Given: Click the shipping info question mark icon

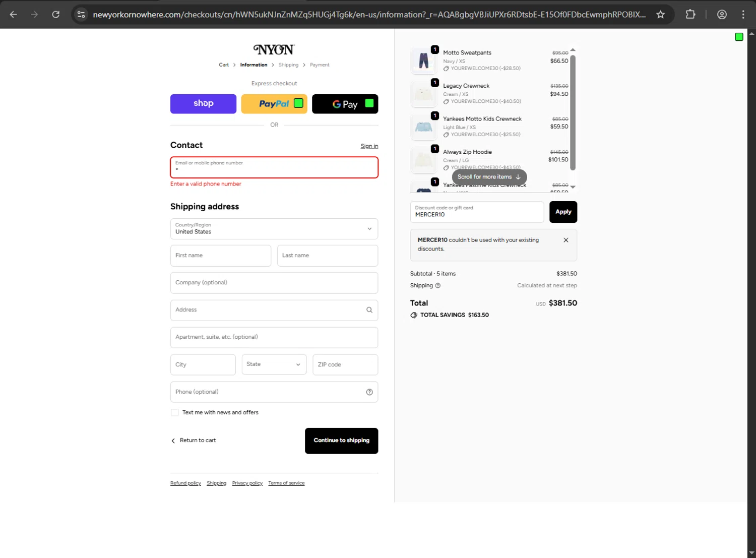Looking at the screenshot, I should 438,285.
